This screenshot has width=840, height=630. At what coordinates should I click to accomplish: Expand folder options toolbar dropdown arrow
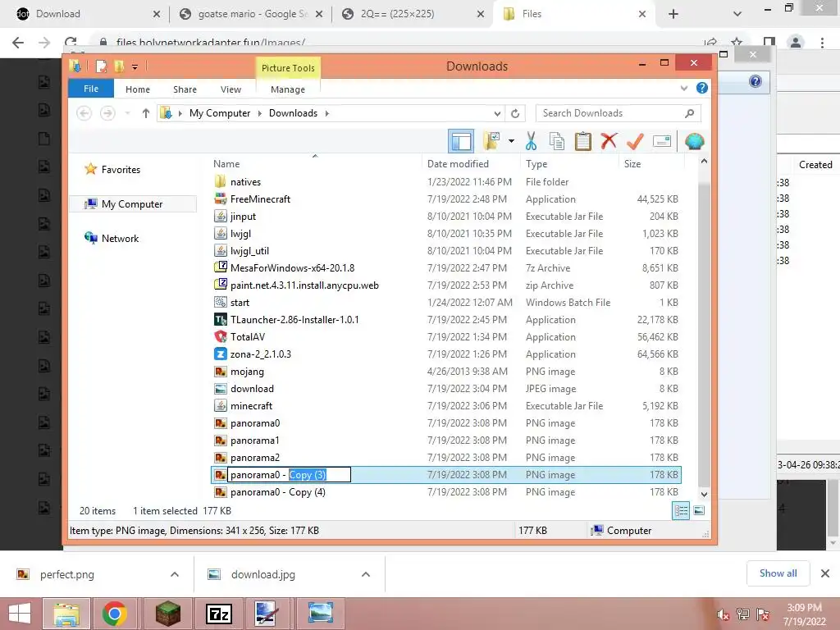tap(511, 141)
